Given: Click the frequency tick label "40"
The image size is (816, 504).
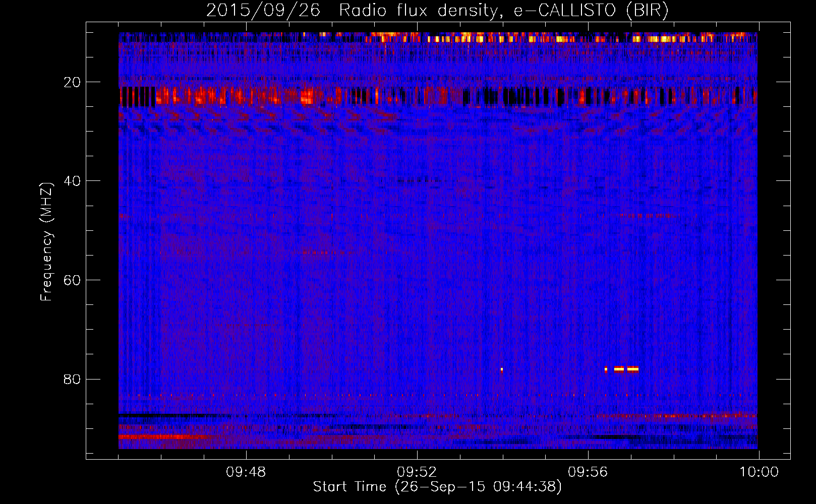Looking at the screenshot, I should [73, 181].
